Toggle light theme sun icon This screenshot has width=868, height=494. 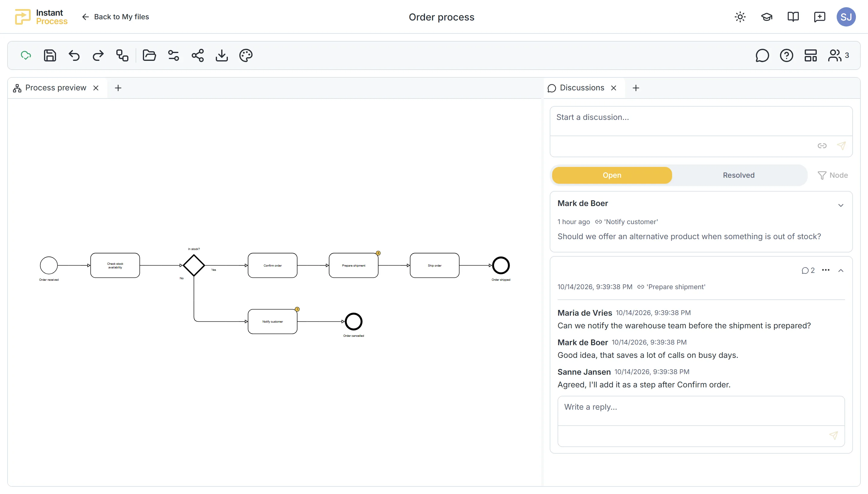tap(740, 17)
